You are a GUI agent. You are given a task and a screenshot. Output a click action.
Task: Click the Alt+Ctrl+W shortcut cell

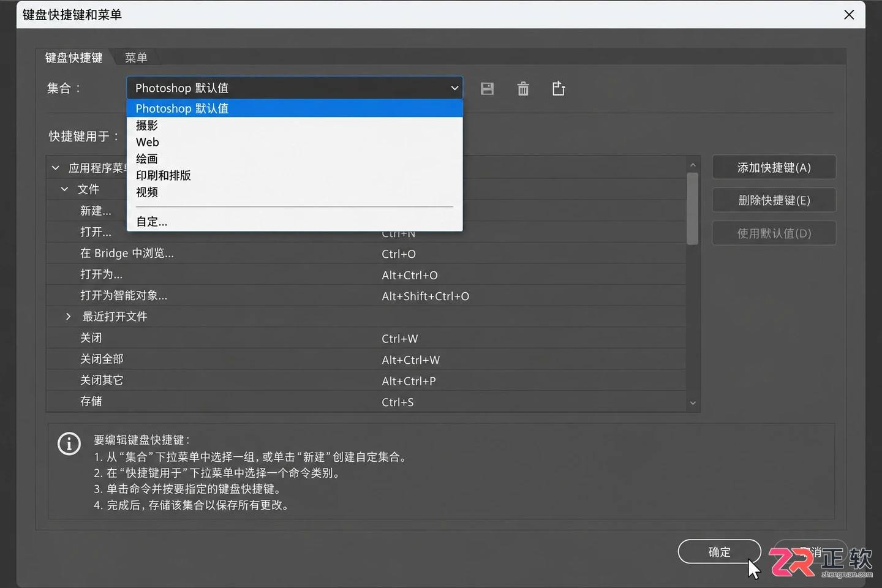point(411,360)
